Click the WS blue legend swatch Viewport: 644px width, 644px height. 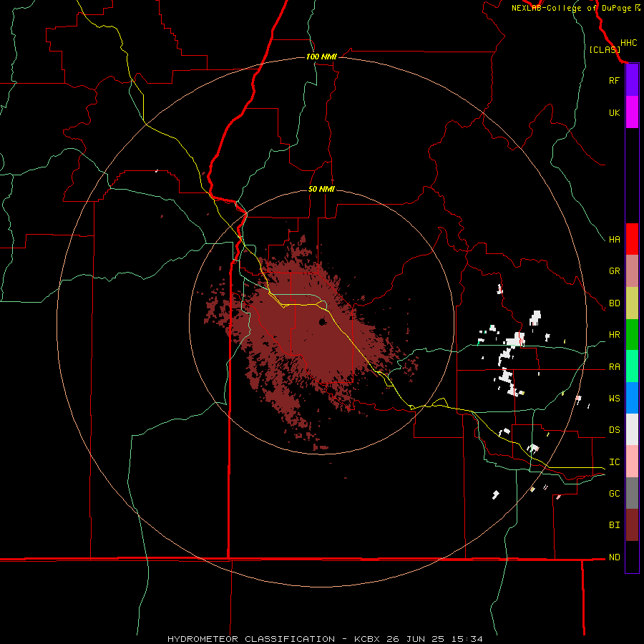coord(632,398)
